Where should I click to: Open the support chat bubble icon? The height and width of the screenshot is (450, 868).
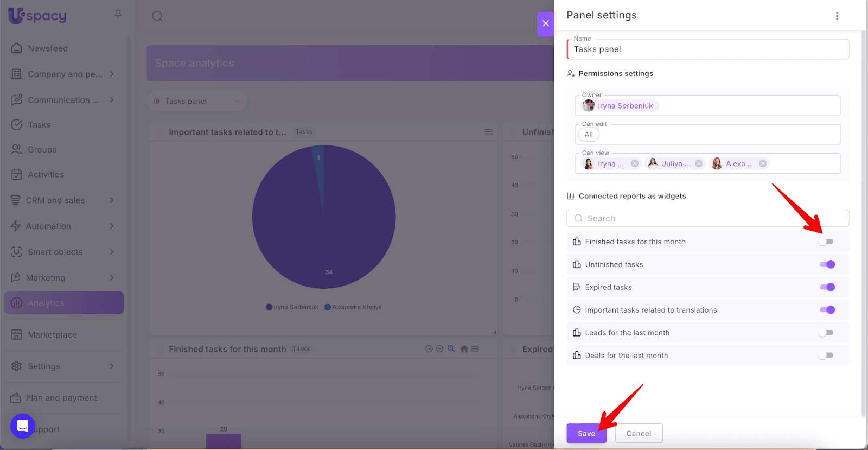click(23, 426)
